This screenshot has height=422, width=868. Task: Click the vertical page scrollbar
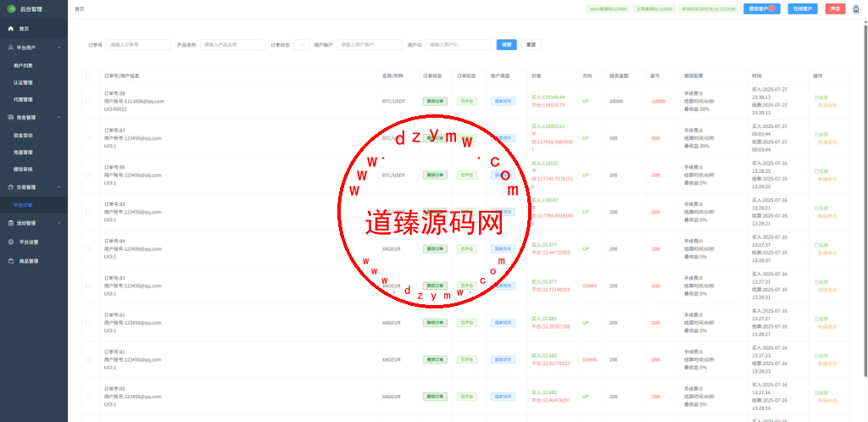865,200
